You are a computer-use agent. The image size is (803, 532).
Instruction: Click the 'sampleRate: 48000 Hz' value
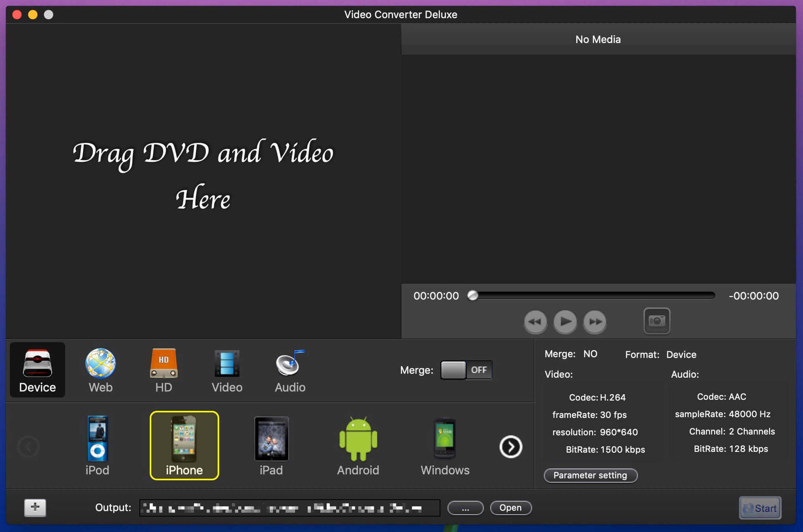(722, 414)
